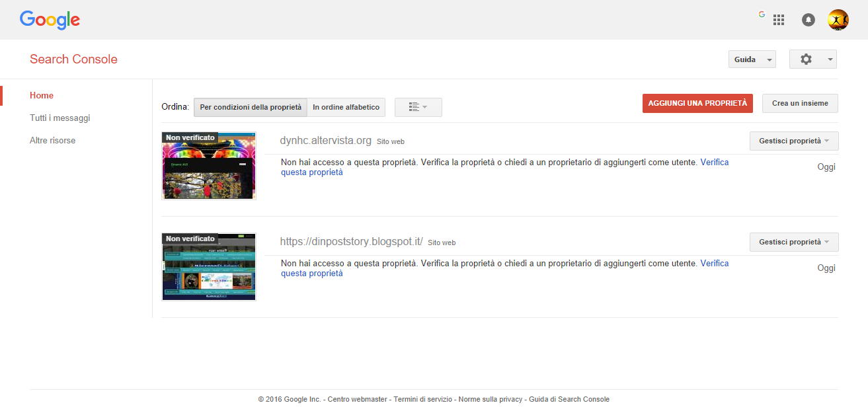Click the Ordina: label
The height and width of the screenshot is (407, 868).
pos(175,107)
